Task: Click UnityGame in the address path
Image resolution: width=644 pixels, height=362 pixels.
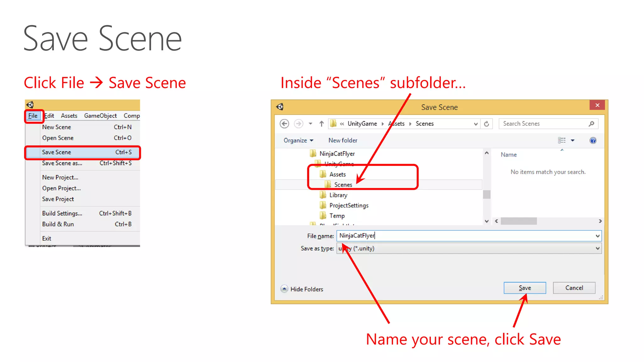Action: (362, 124)
